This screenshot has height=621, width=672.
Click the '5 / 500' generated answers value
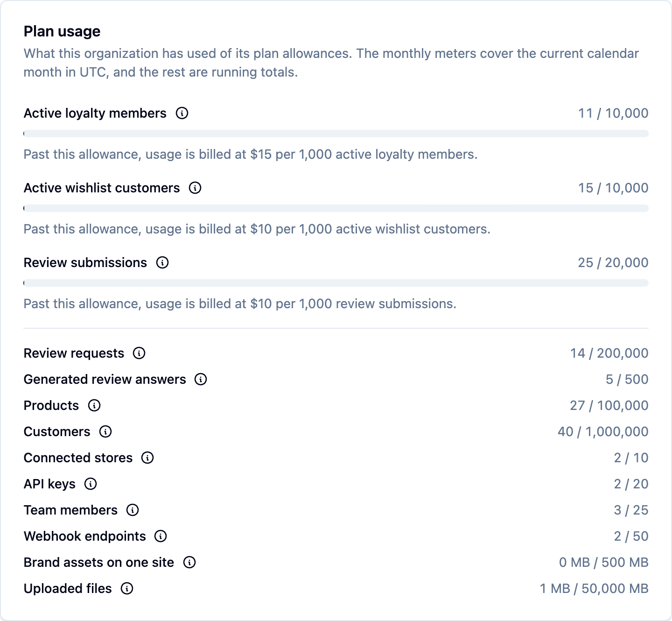point(627,379)
